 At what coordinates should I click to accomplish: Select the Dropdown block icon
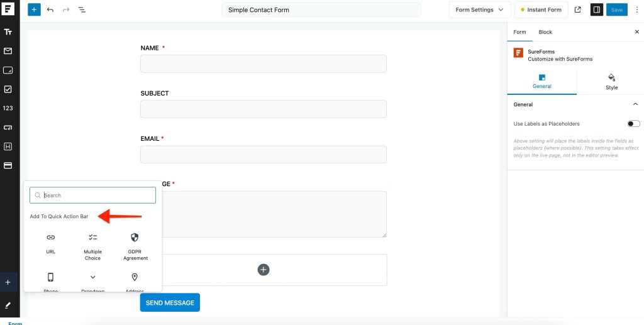[93, 277]
